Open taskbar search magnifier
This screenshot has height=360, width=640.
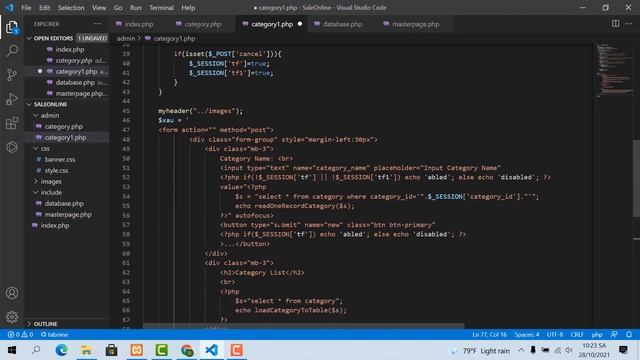point(36,350)
